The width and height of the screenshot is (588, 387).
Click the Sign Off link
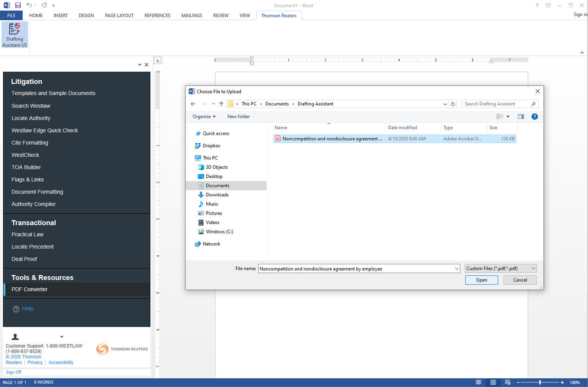click(x=13, y=372)
